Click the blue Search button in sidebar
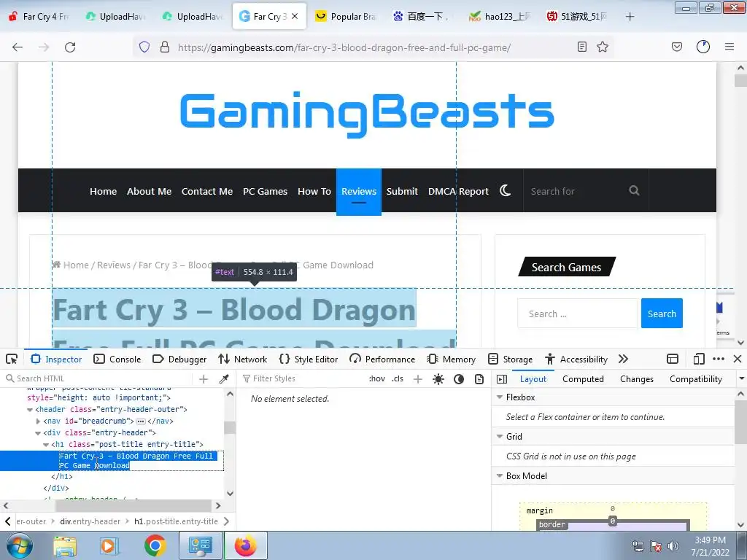Viewport: 747px width, 560px height. point(662,314)
